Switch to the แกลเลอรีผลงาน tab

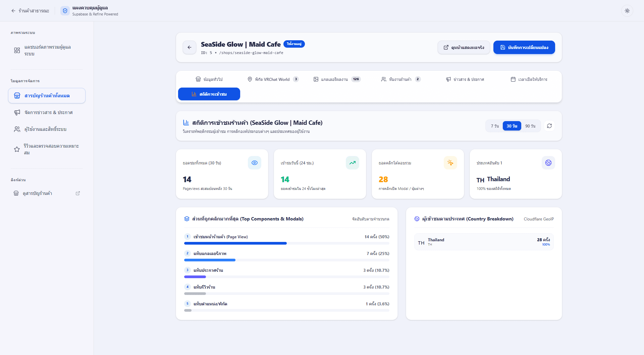tap(337, 79)
